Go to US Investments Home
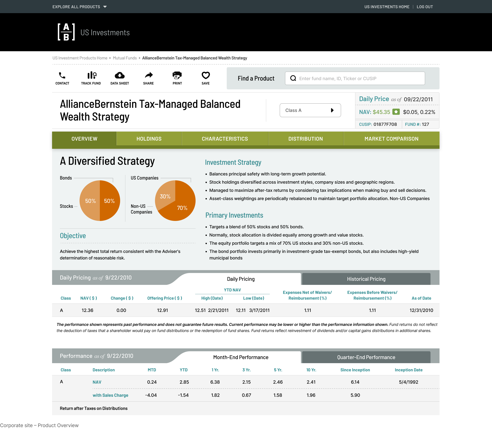The image size is (492, 448). point(387,7)
